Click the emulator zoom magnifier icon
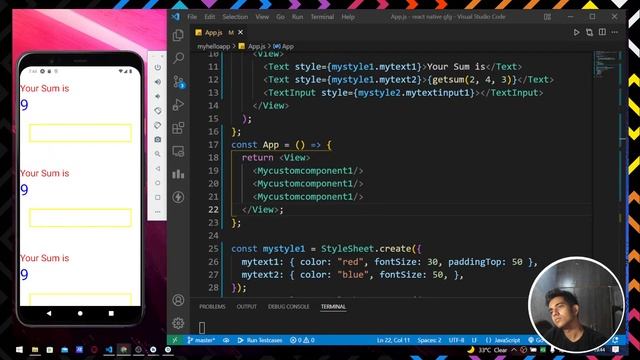Image resolution: width=640 pixels, height=360 pixels. pyautogui.click(x=158, y=154)
